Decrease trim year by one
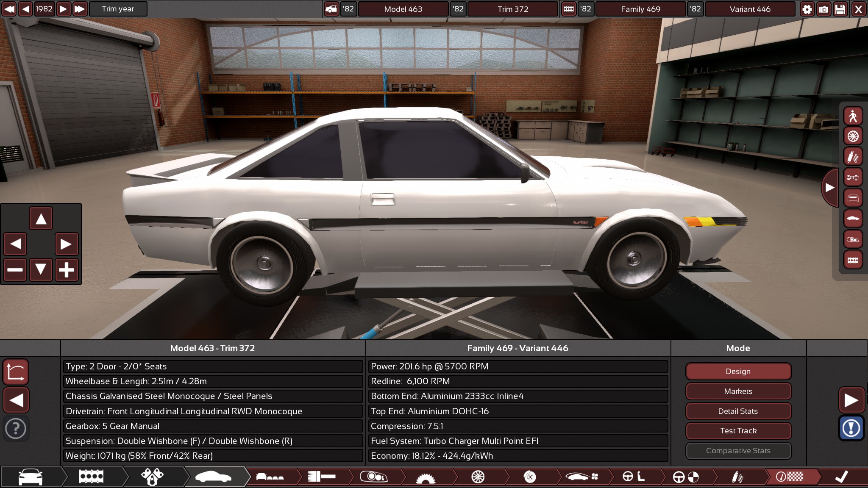The height and width of the screenshot is (488, 868). click(25, 9)
